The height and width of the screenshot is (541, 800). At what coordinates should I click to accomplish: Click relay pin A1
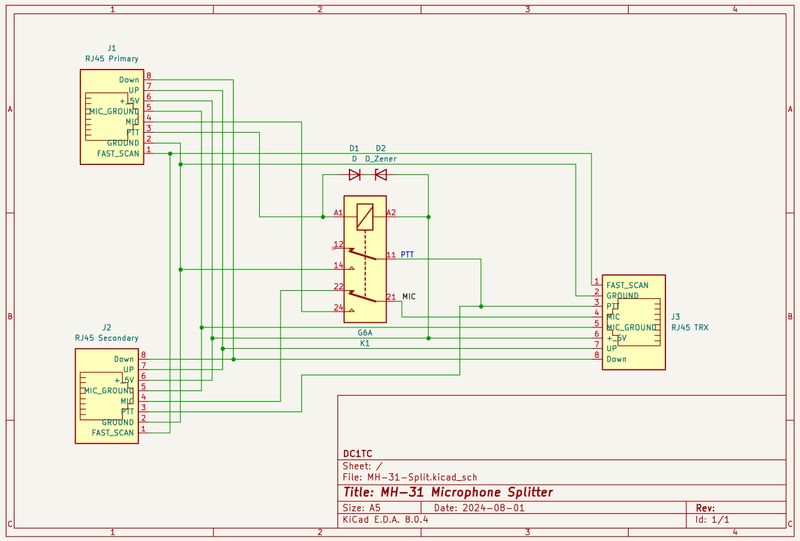coord(339,213)
